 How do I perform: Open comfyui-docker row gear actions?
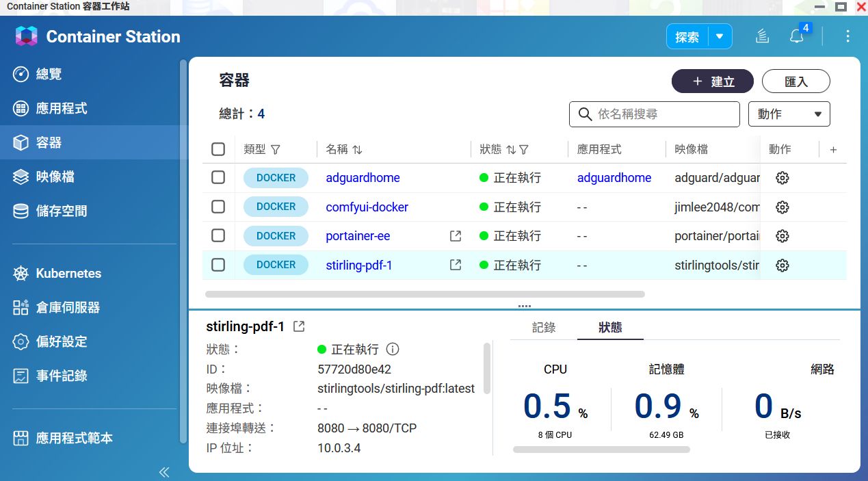point(782,207)
